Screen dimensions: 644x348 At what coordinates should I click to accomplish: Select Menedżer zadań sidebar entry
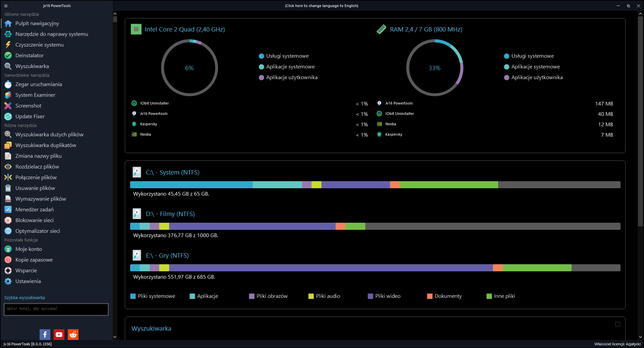pyautogui.click(x=35, y=210)
